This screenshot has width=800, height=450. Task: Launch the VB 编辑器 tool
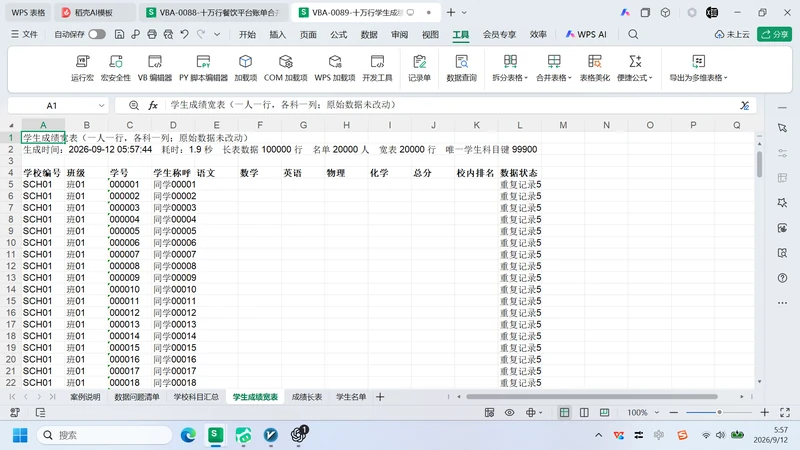coord(155,68)
